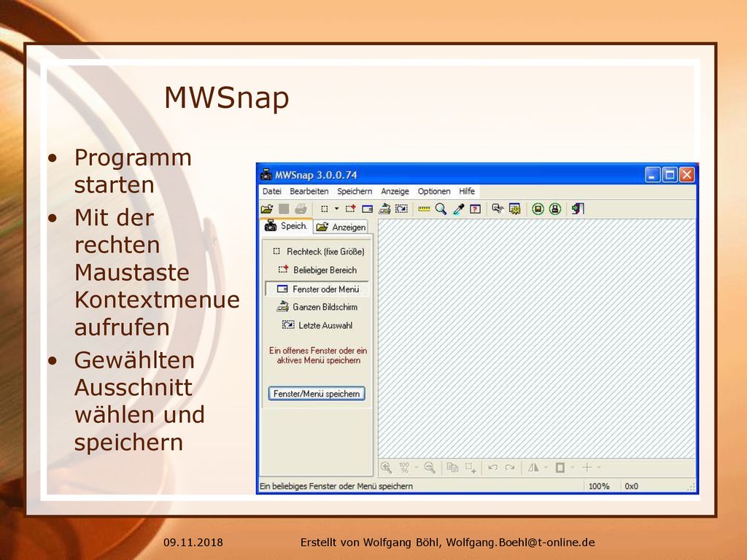
Task: Click the bullet text "Programm starten"
Action: pos(133,171)
